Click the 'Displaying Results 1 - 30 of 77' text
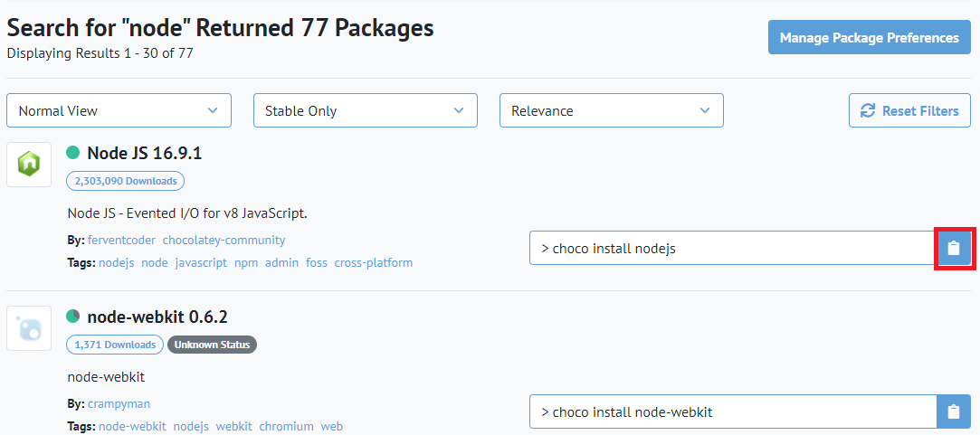 click(100, 53)
